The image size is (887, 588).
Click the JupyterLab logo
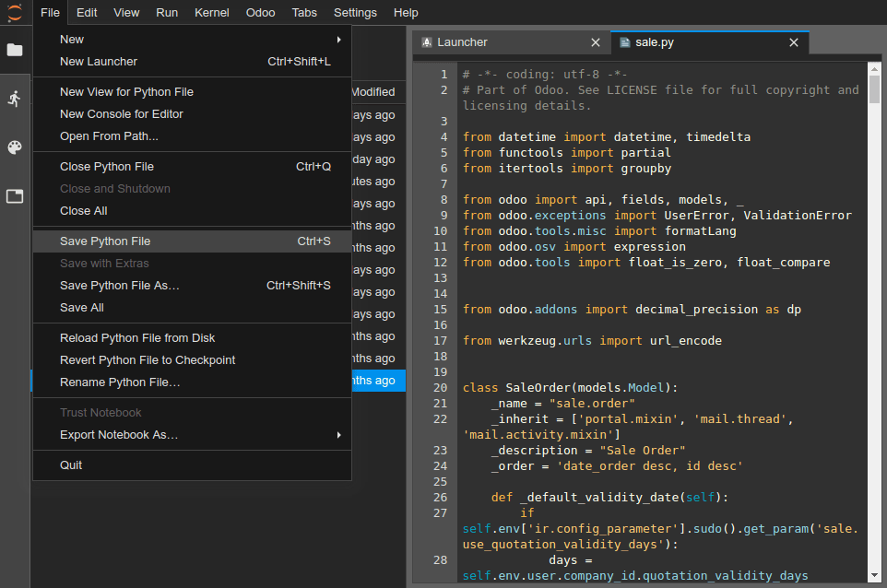13,12
